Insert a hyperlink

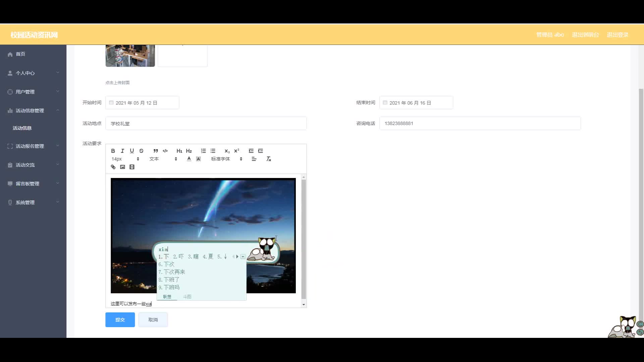pyautogui.click(x=113, y=167)
